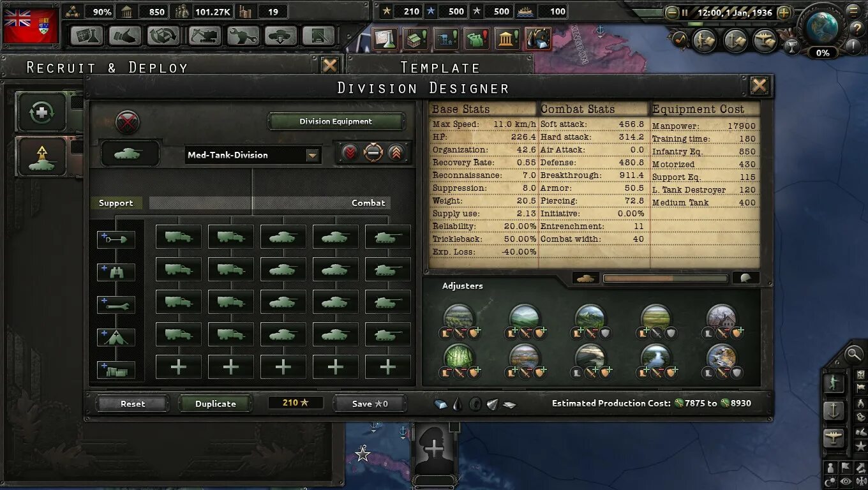868x490 pixels.
Task: Add battalion in last combat column
Action: coord(387,367)
